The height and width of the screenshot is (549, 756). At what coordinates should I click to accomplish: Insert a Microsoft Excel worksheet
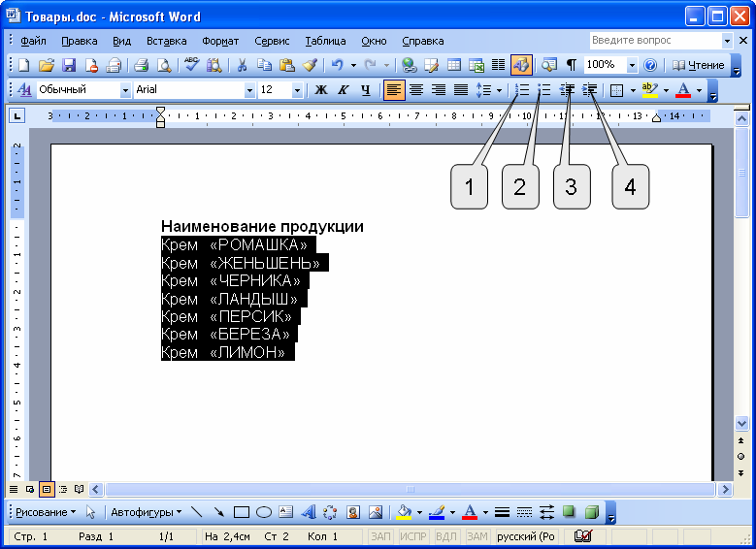coord(477,65)
